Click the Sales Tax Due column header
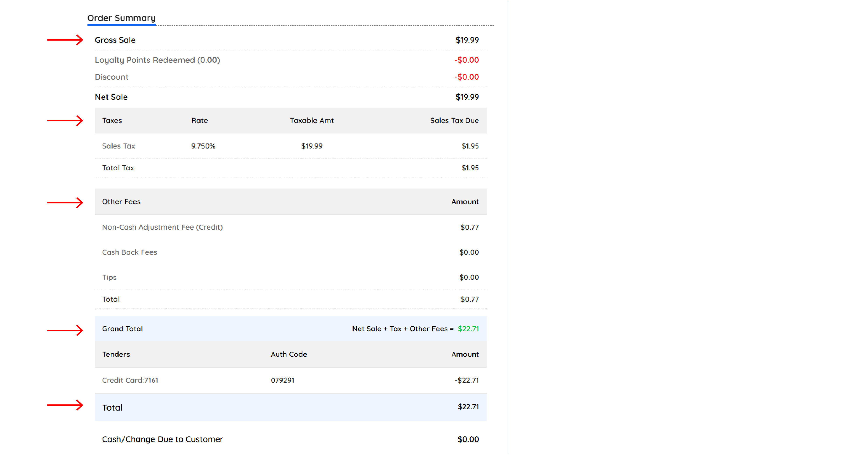 (x=454, y=121)
